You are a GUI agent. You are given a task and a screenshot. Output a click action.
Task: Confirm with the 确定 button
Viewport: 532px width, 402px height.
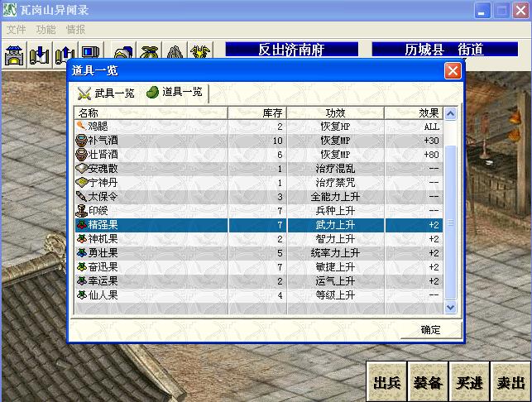pyautogui.click(x=430, y=330)
